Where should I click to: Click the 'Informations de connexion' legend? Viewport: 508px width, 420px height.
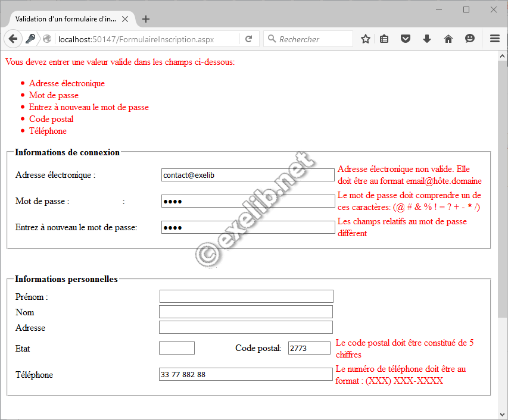[x=67, y=152]
